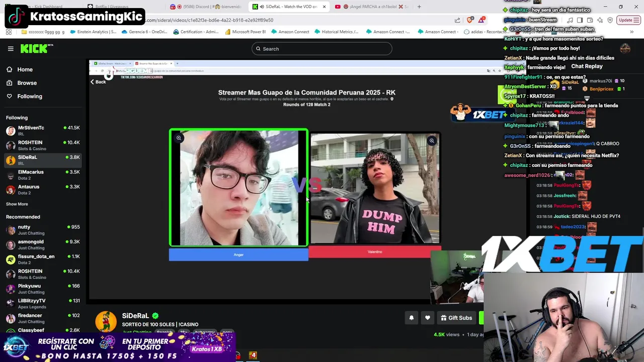Close the SiDeRaL VOD browser tab
This screenshot has width=644, height=362.
(x=324, y=7)
